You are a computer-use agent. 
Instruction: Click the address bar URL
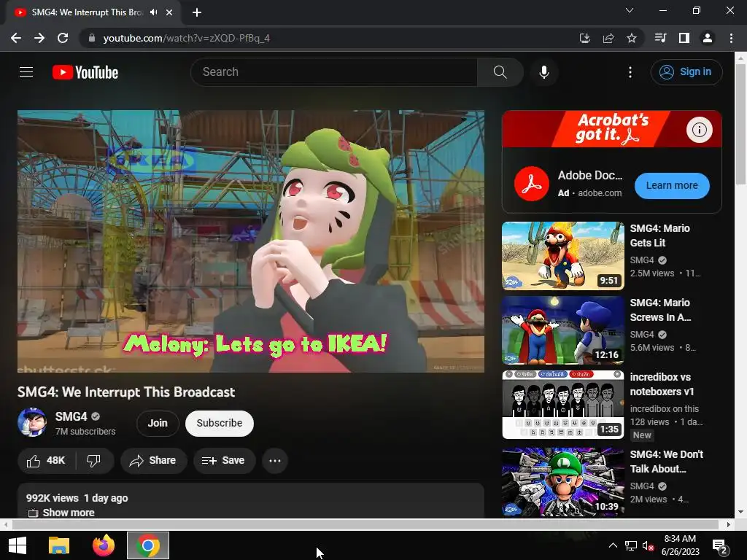[186, 38]
